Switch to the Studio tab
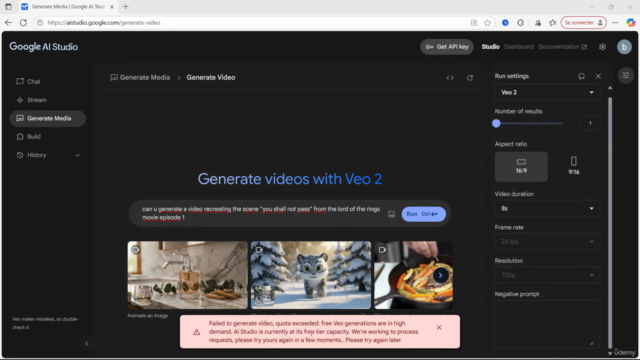This screenshot has width=640, height=360. (490, 47)
